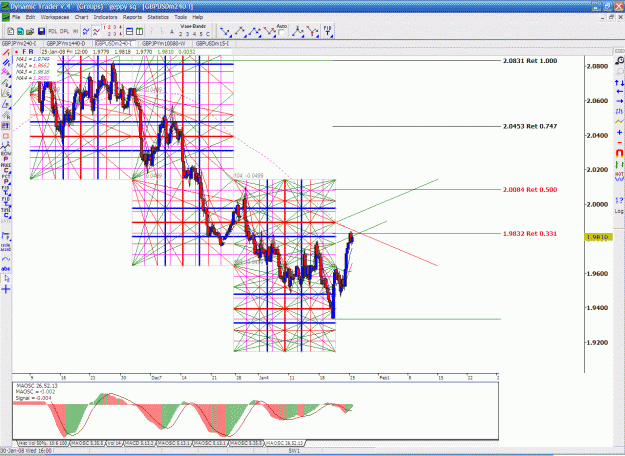Select the arrow pointer tool in sidebar
This screenshot has height=456, width=625.
pyautogui.click(x=6, y=279)
